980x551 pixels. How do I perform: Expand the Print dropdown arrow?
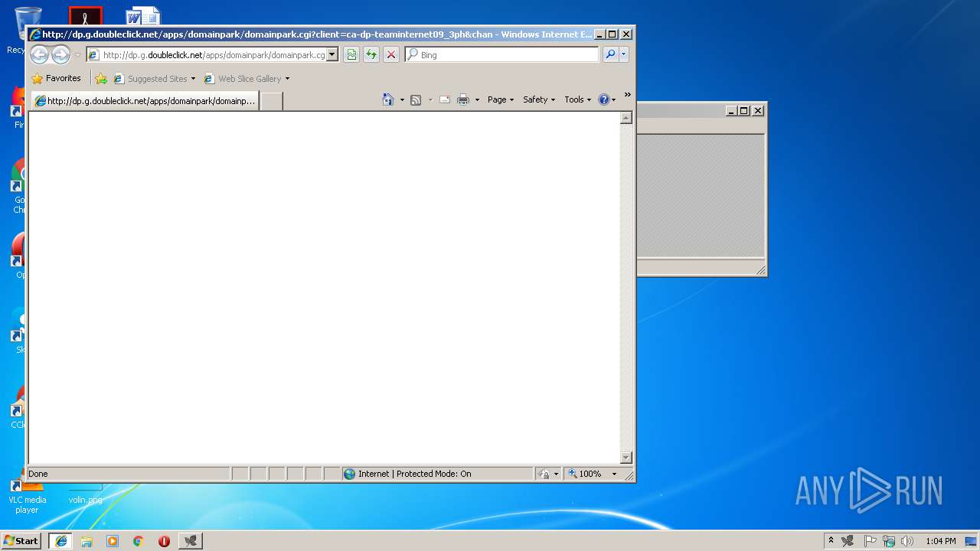477,99
